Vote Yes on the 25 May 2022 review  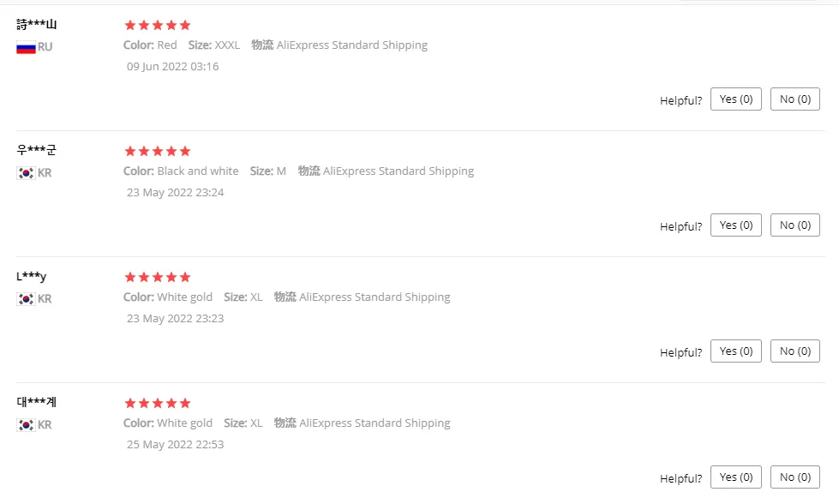735,477
